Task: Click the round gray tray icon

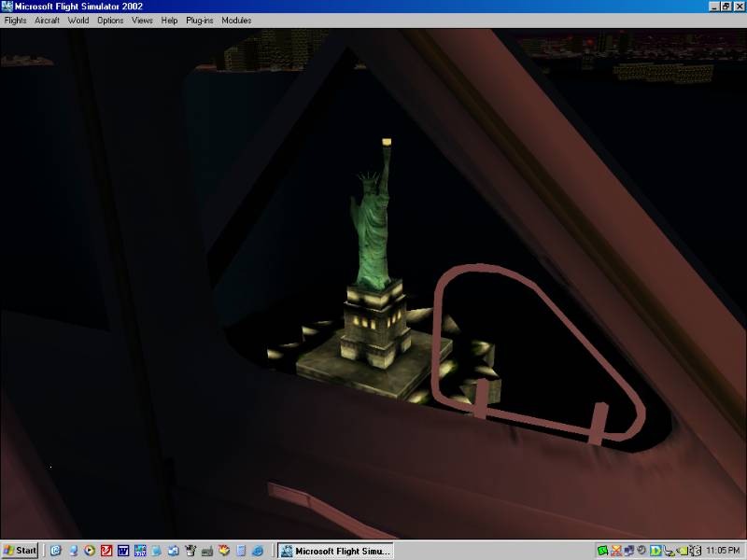Action: pos(641,550)
